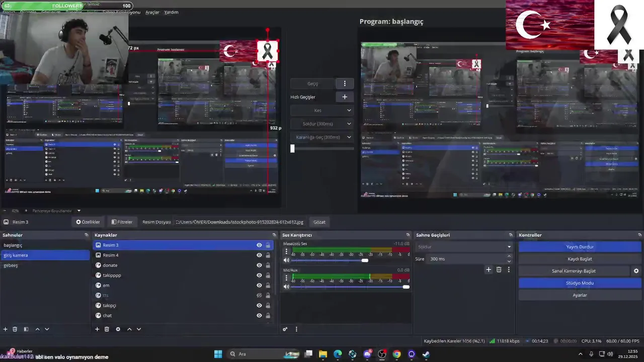The image size is (644, 362).
Task: Click Sanal Kamerayı Başlat button
Action: [574, 271]
